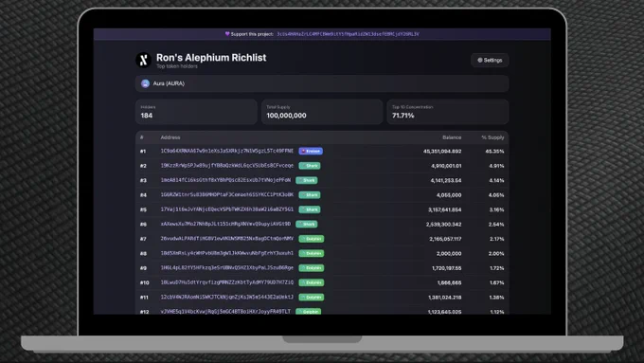Click the 1.72% supply value in row #9
The width and height of the screenshot is (644, 363).
pos(497,268)
